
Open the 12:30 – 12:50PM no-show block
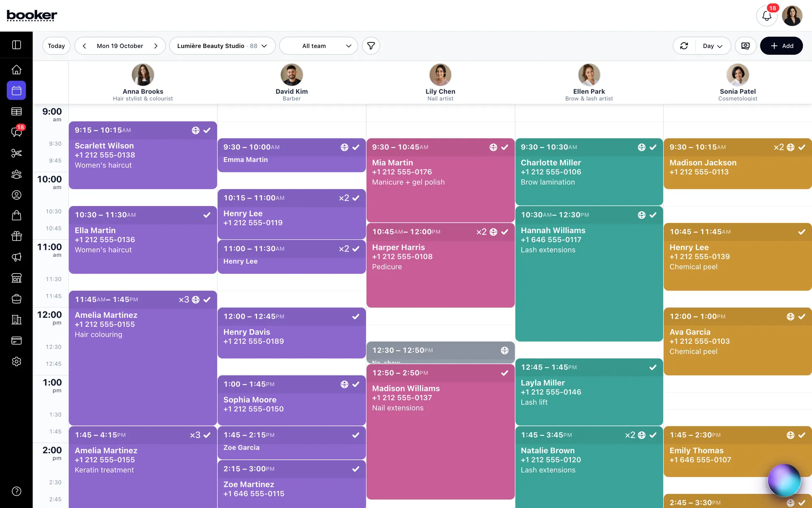pyautogui.click(x=441, y=352)
